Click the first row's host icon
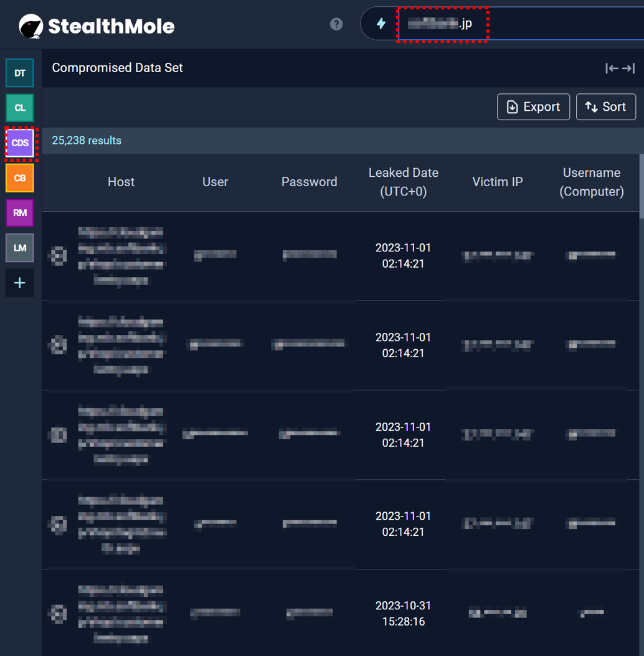The width and height of the screenshot is (644, 656). (x=59, y=256)
